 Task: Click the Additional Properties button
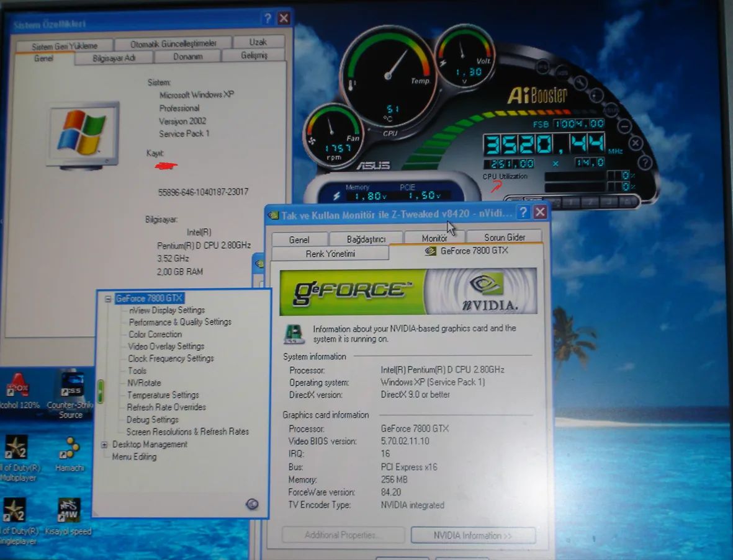point(343,535)
